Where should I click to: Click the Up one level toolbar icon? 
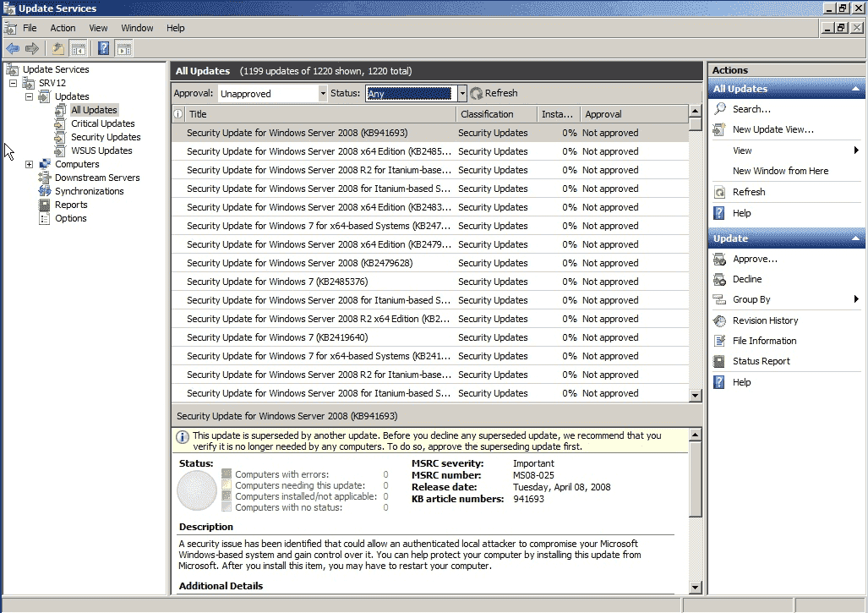[x=57, y=49]
